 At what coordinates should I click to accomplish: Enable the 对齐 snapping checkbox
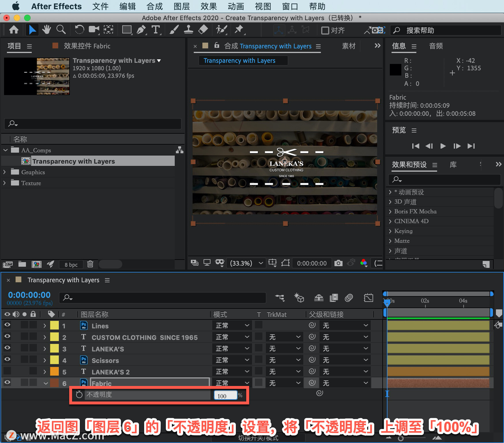tap(325, 30)
